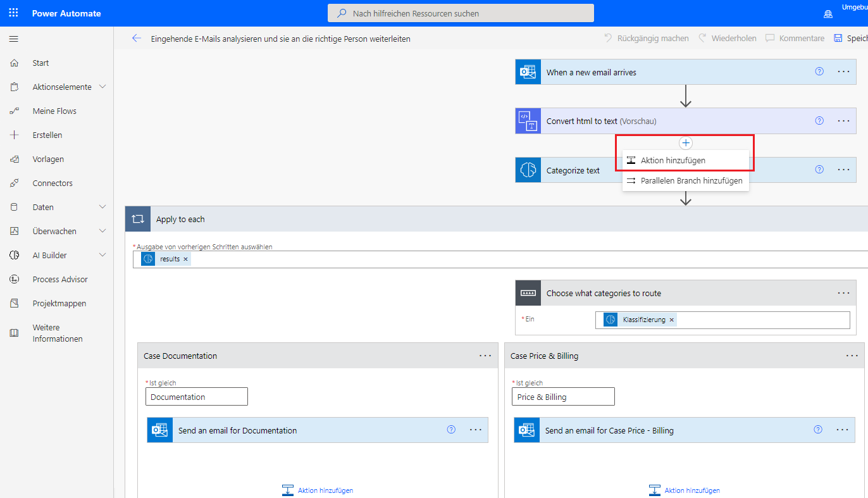Click the Outlook icon on Send an email for Documentation
The image size is (868, 498).
(159, 430)
